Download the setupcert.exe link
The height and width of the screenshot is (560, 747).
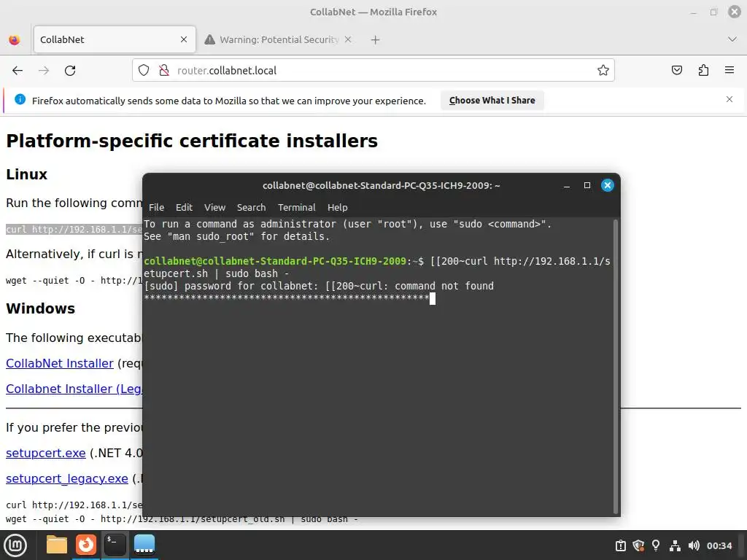[x=46, y=453]
